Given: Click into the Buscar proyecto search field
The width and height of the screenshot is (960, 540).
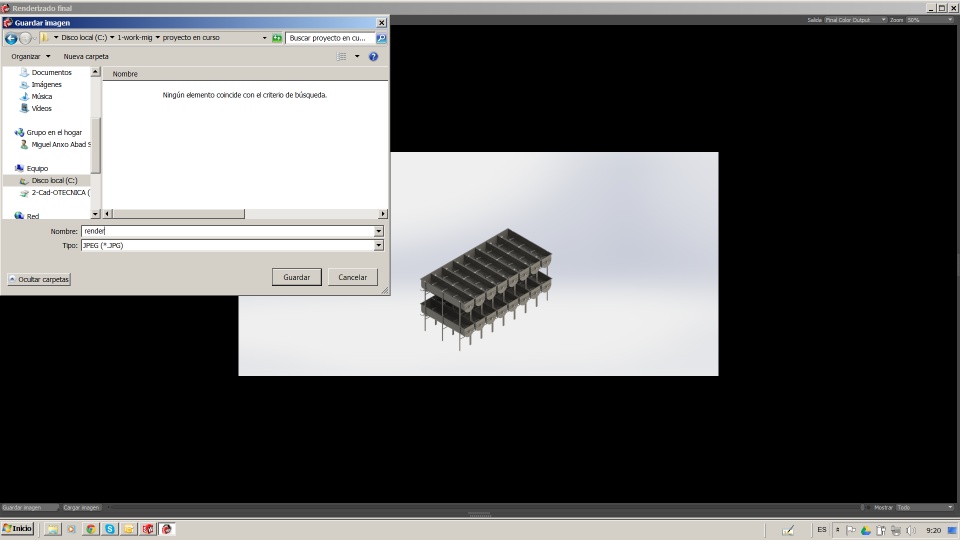Looking at the screenshot, I should click(x=329, y=38).
